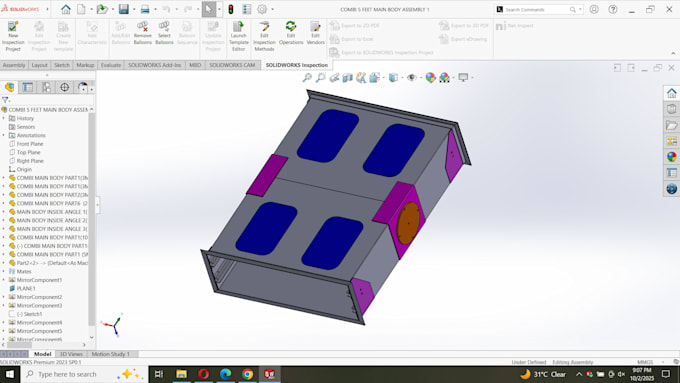Create a new document with New icon
Screen dimensions: 680x383
82,9
